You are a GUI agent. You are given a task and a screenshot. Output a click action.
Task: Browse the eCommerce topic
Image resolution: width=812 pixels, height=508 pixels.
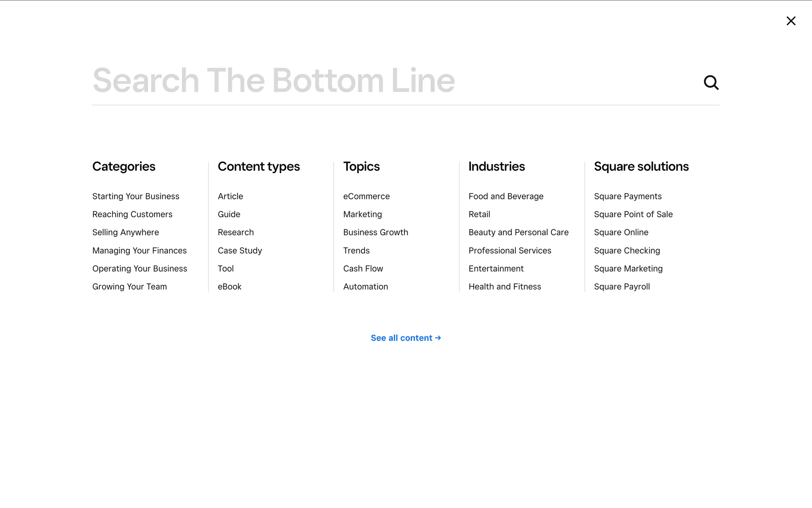click(366, 196)
